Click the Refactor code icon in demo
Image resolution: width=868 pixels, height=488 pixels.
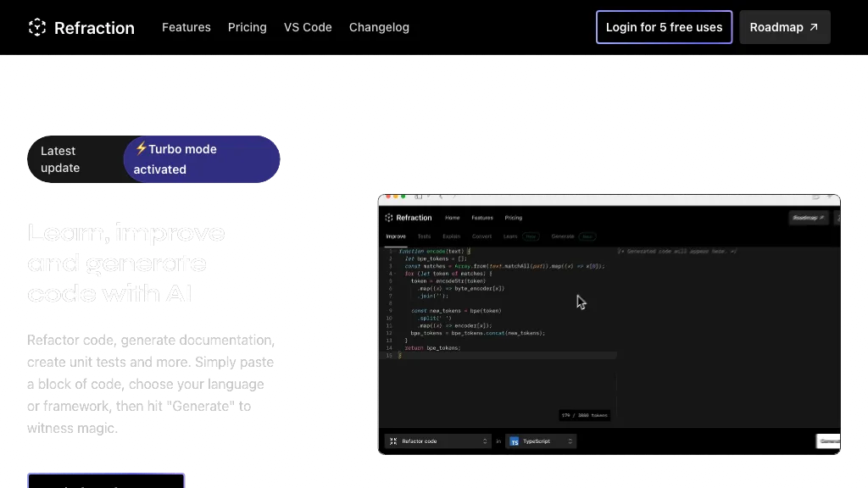click(x=393, y=441)
